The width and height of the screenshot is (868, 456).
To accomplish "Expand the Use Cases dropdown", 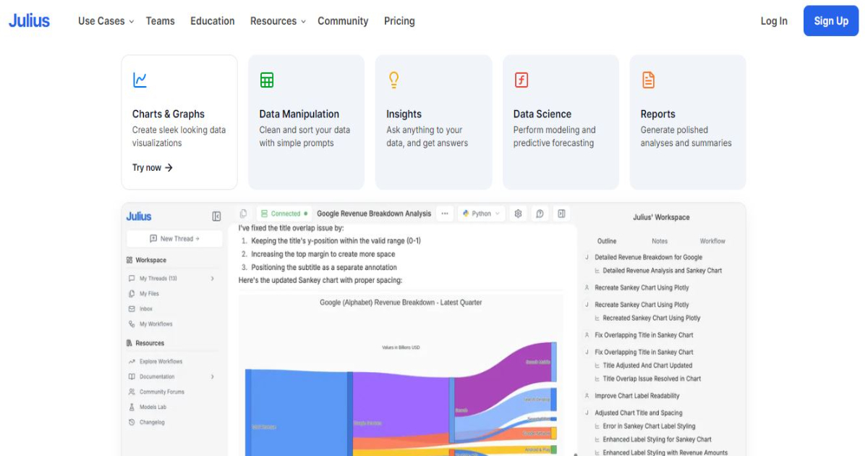I will coord(106,21).
